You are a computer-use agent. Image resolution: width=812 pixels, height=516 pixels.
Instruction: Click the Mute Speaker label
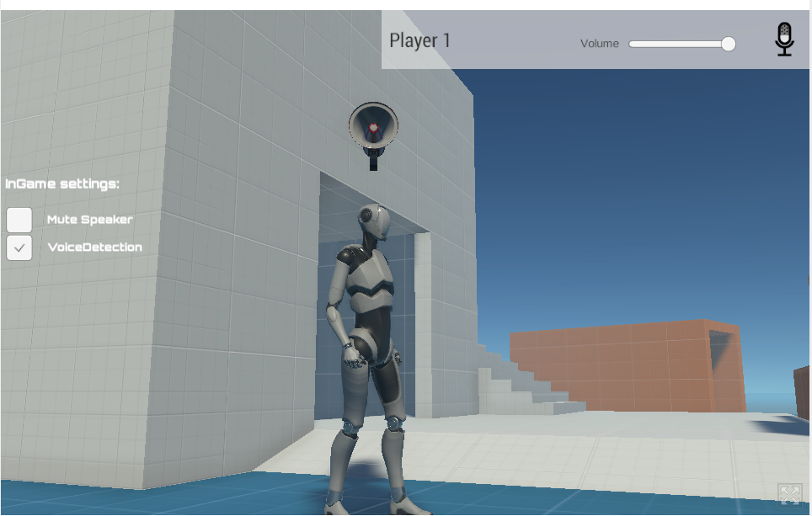pyautogui.click(x=90, y=220)
